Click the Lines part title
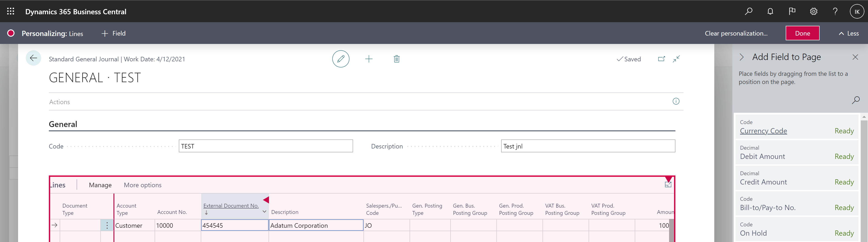 [x=58, y=185]
